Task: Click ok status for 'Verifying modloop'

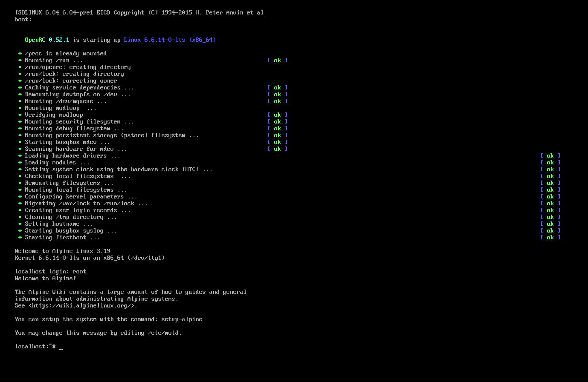Action: [x=278, y=115]
